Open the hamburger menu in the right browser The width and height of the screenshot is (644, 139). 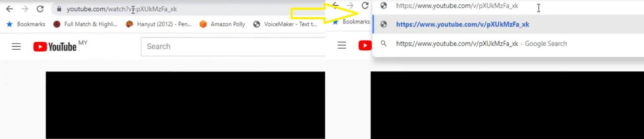(342, 45)
